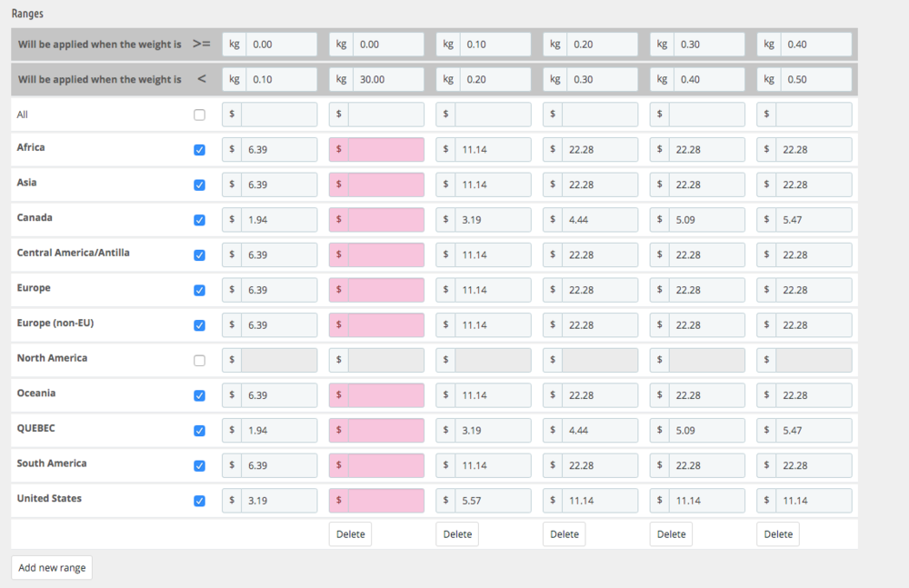This screenshot has width=909, height=588.
Task: Disable the QUEBEC zone checkbox
Action: (x=200, y=431)
